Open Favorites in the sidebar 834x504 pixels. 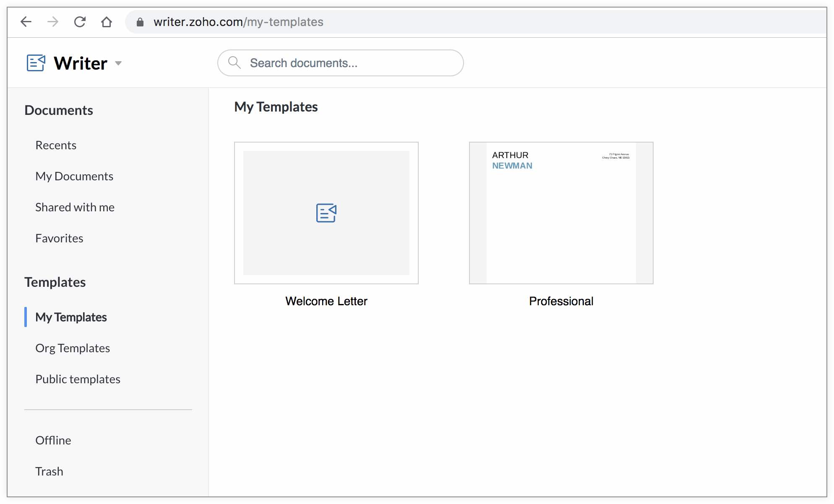click(59, 238)
